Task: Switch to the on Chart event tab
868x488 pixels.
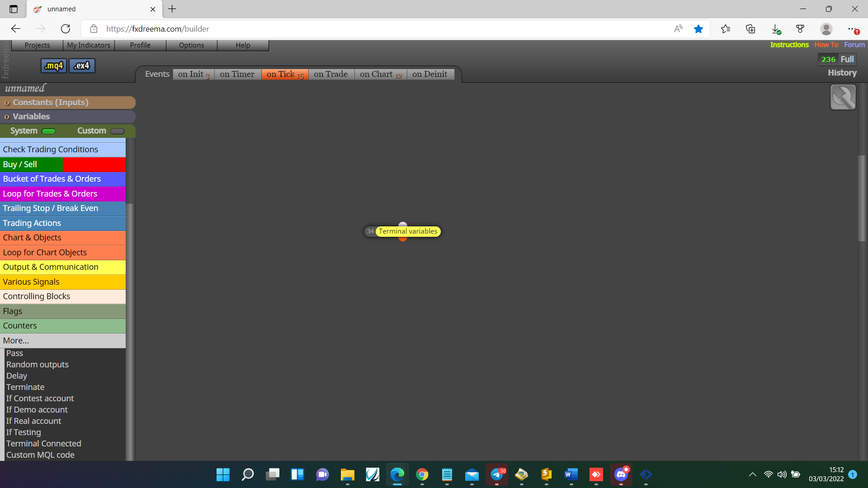Action: pyautogui.click(x=381, y=74)
